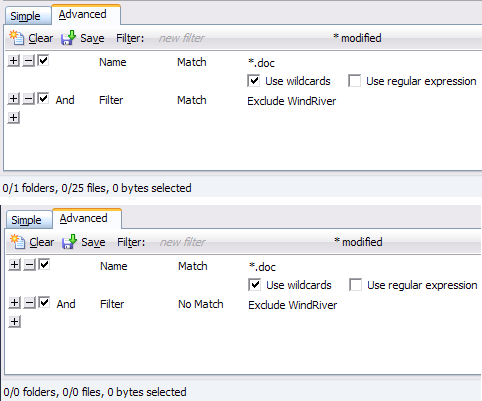Click the '*.doc' pattern field in the top panel

point(261,63)
